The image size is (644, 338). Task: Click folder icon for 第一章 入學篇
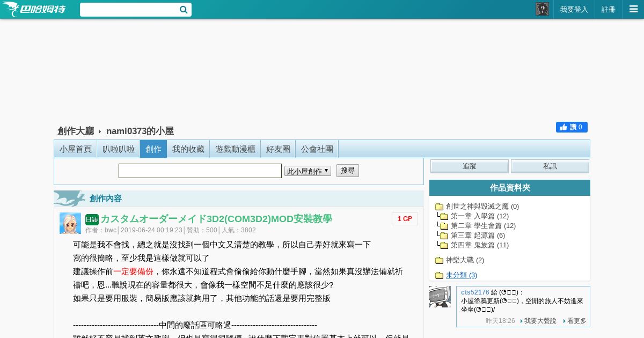pyautogui.click(x=444, y=217)
